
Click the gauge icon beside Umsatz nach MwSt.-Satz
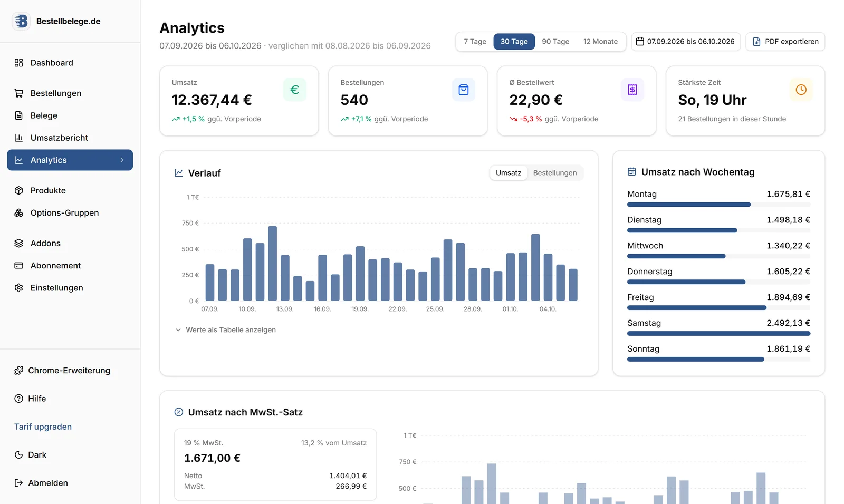pyautogui.click(x=179, y=412)
